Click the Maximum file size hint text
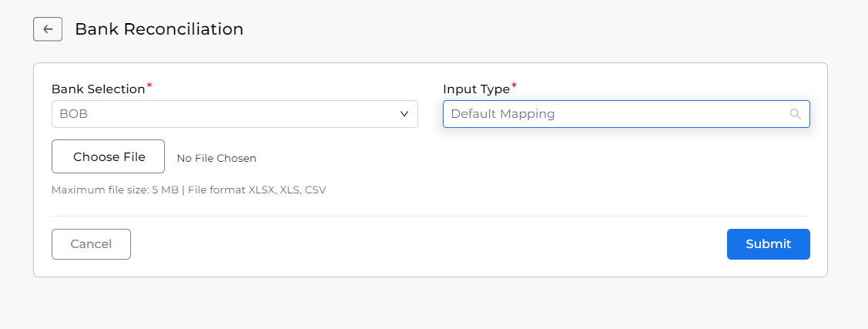868x329 pixels. 116,190
